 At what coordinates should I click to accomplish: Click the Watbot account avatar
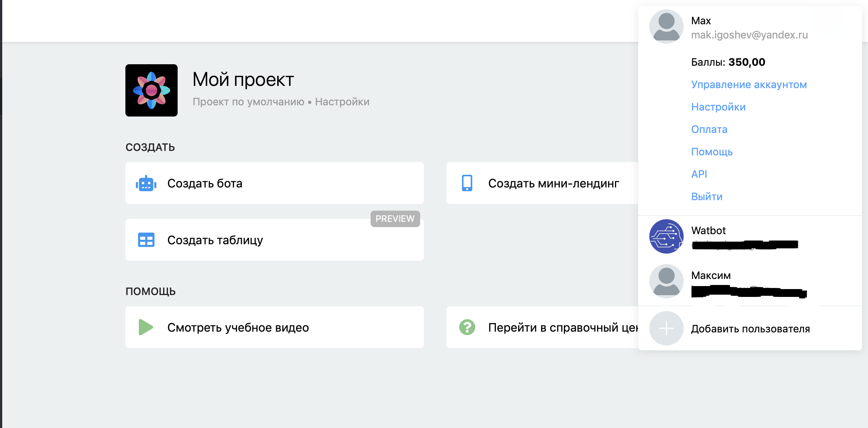click(x=666, y=236)
